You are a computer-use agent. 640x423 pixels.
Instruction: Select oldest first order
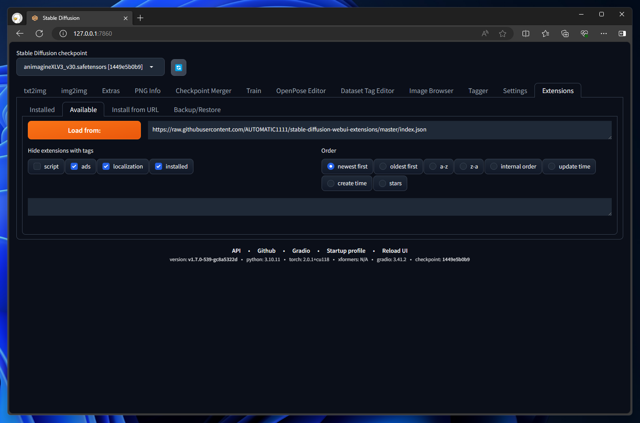point(398,167)
